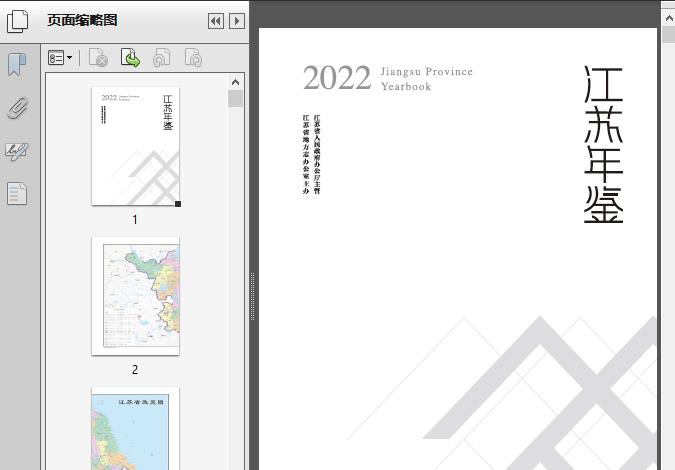Click the vertical '江苏省人民政府办公厅主管' text
Screen dimensions: 675x470
317,154
